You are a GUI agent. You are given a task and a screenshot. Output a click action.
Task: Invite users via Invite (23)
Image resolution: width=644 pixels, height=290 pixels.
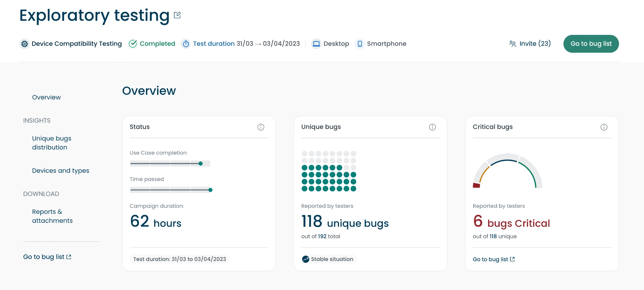(x=530, y=44)
